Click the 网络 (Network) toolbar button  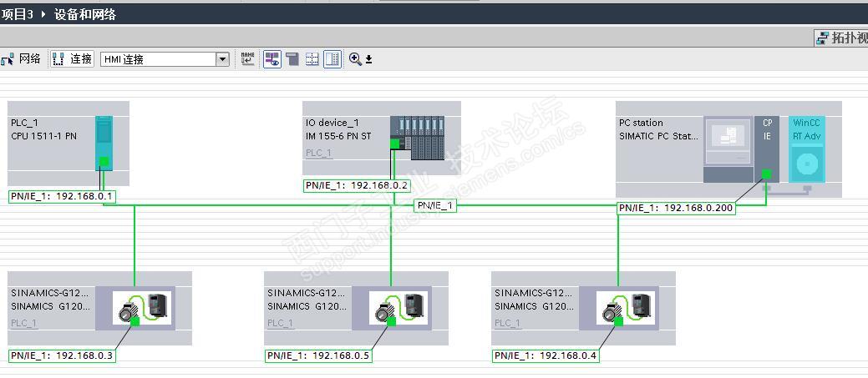pyautogui.click(x=21, y=59)
